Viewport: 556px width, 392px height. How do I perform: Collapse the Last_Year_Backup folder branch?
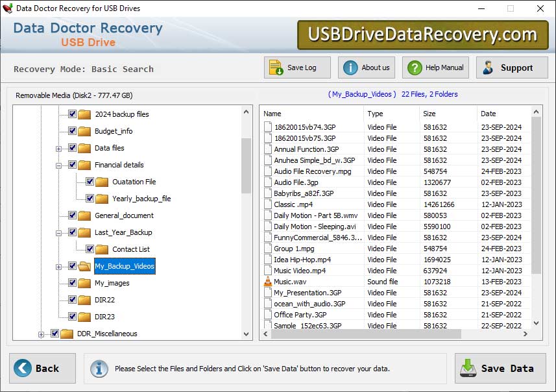coord(60,232)
